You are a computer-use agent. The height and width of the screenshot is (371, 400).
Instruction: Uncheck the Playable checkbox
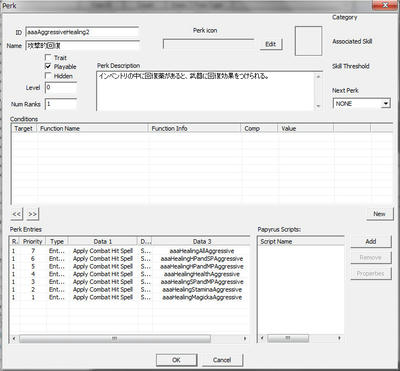click(48, 66)
